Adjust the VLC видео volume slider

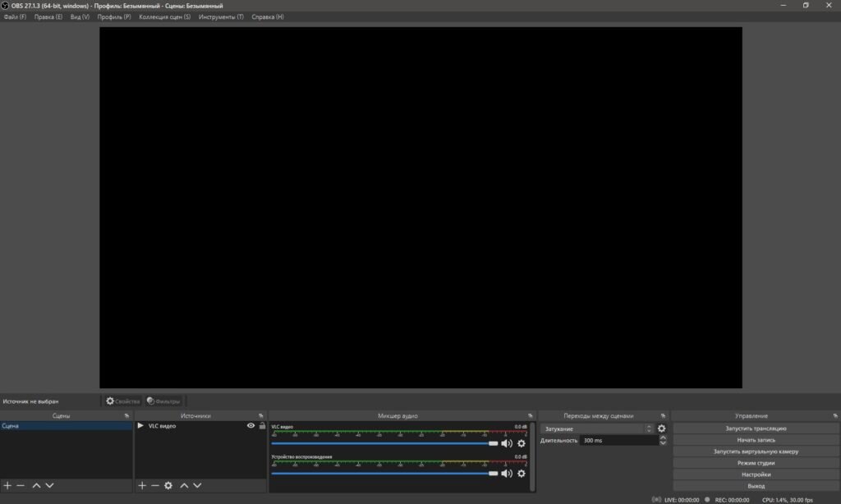point(384,443)
